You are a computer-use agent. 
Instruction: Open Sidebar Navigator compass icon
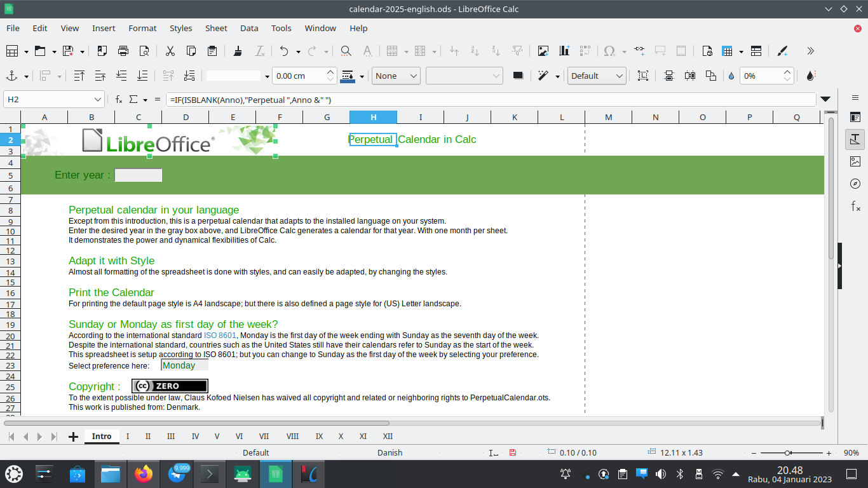click(x=855, y=184)
